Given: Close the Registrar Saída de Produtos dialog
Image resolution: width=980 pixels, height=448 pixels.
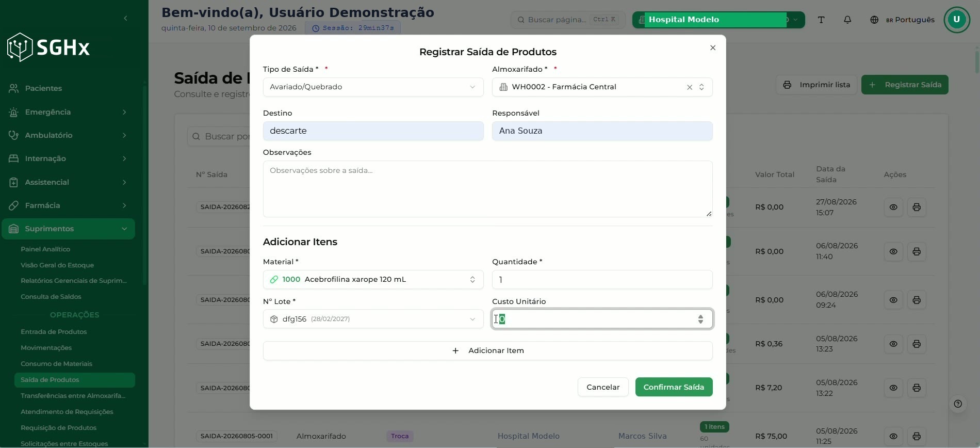Looking at the screenshot, I should tap(713, 47).
